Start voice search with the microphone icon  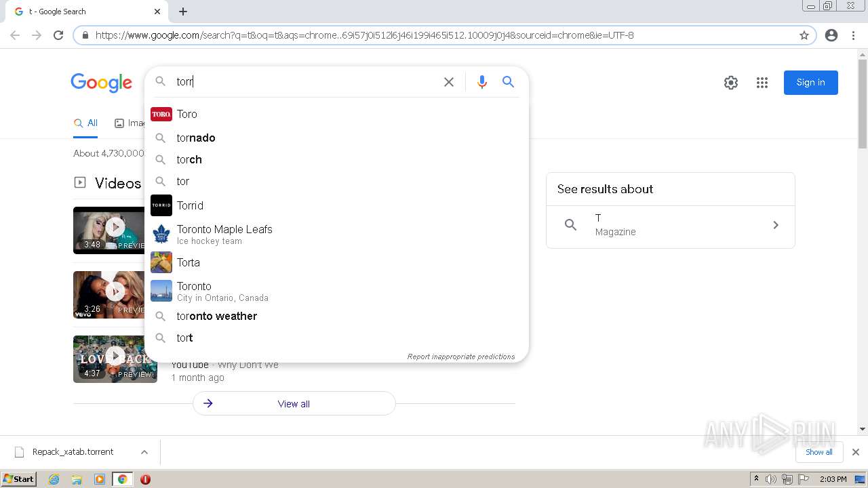(x=482, y=82)
